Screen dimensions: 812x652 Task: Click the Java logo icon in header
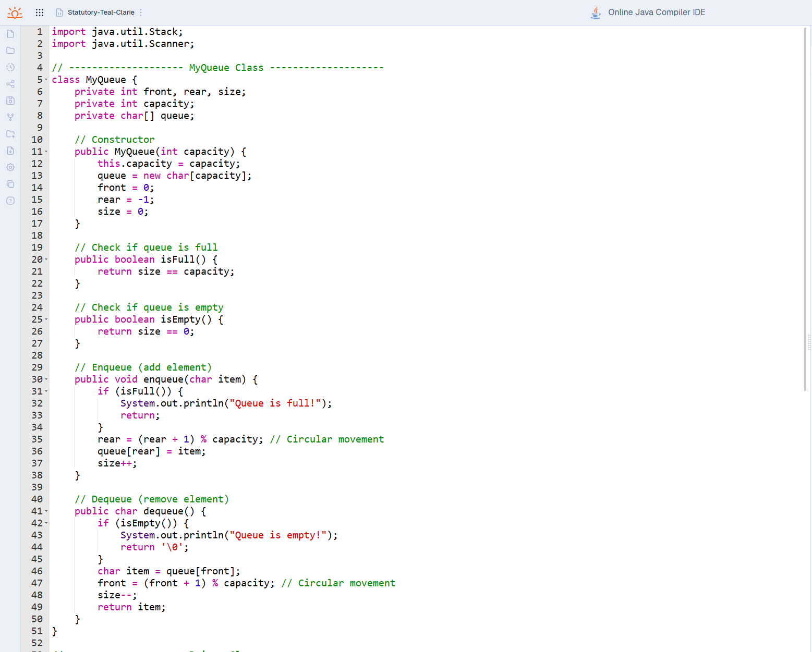tap(596, 13)
